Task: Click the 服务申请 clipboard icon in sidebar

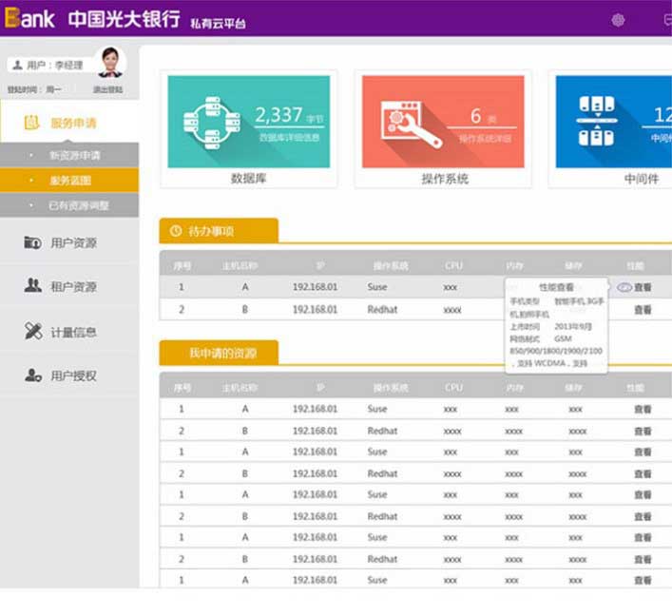Action: coord(31,123)
